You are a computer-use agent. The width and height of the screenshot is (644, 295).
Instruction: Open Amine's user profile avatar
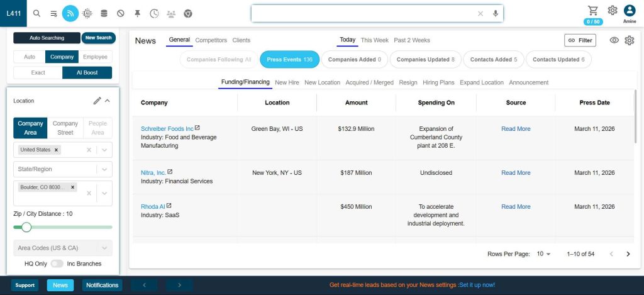630,10
